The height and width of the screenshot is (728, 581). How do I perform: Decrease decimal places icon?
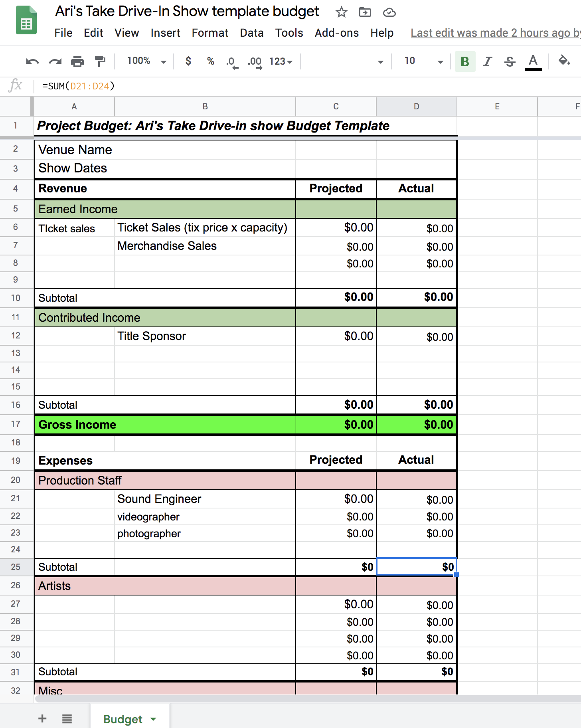point(232,62)
